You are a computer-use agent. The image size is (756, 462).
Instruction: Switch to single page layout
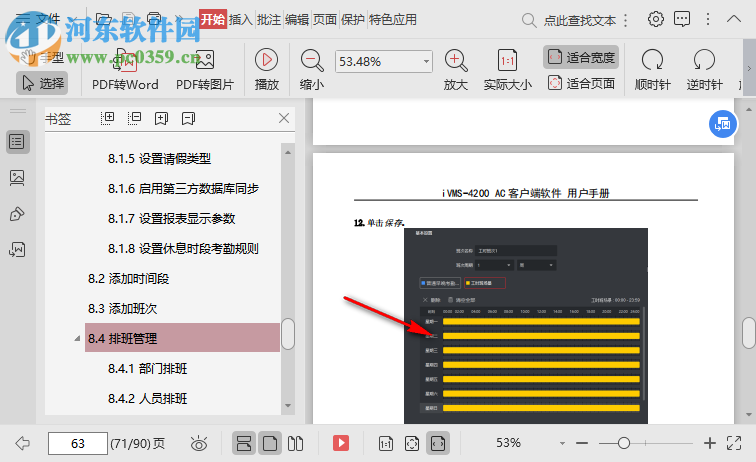tap(270, 443)
